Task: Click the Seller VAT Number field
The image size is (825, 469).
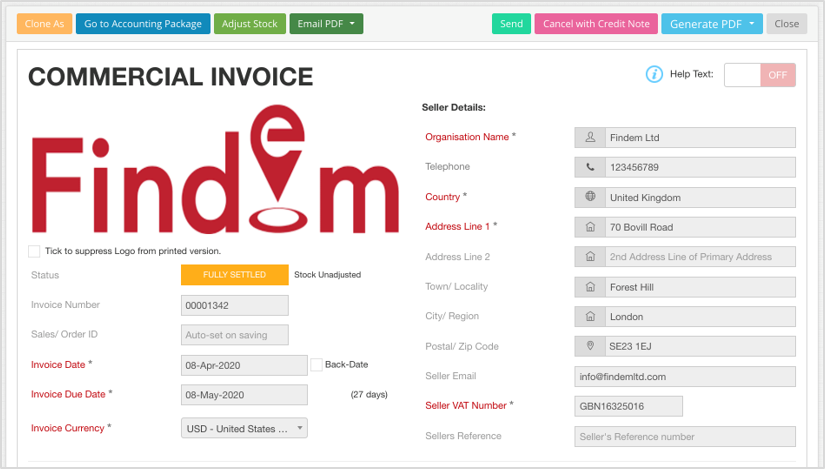Action: 629,406
